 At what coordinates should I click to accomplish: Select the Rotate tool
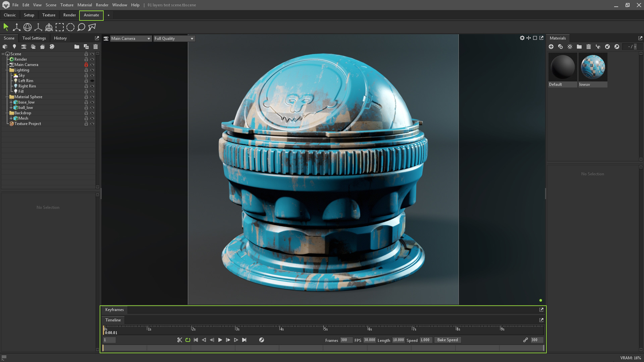[28, 27]
